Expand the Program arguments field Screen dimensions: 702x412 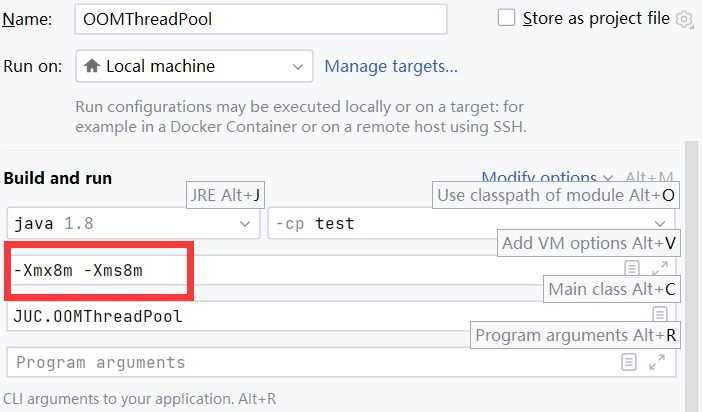(x=657, y=362)
